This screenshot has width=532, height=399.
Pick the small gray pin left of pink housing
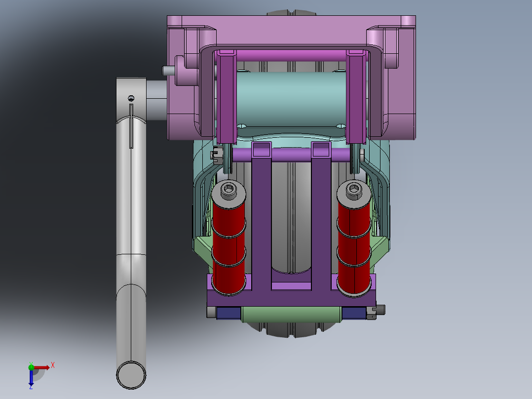168,71
